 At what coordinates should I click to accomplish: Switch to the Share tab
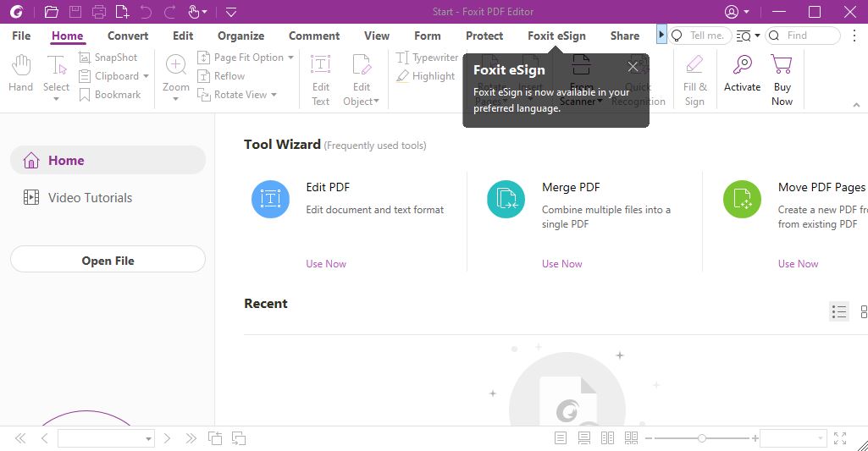[624, 36]
